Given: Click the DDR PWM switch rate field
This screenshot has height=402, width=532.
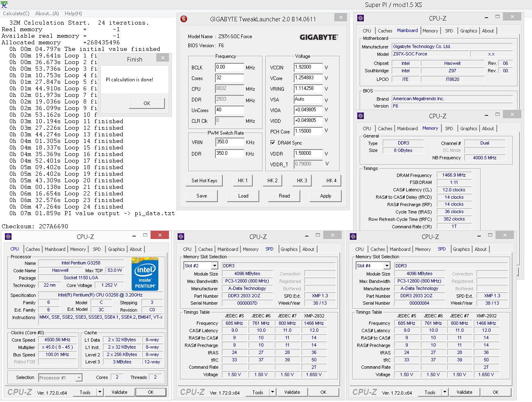Looking at the screenshot, I should [230, 154].
